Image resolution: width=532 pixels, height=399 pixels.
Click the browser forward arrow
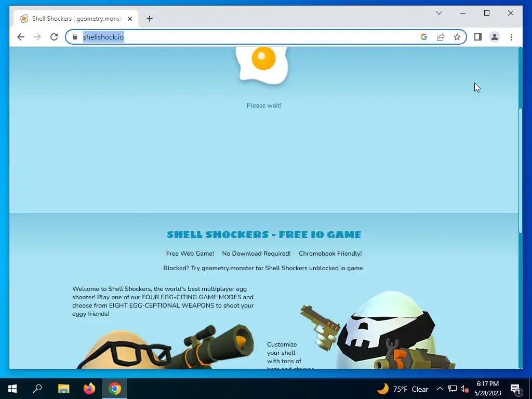37,37
